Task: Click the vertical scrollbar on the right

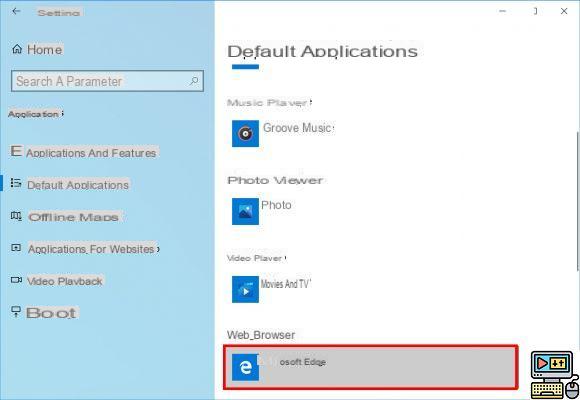Action: (577, 202)
